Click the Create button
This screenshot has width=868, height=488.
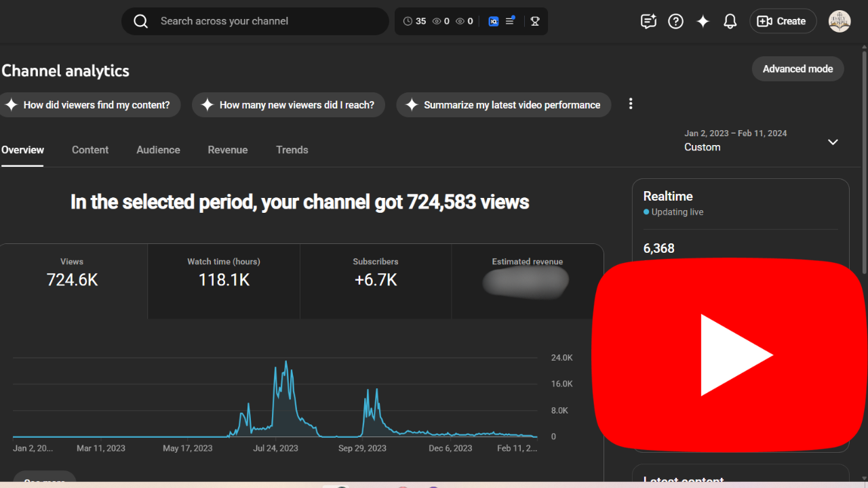click(x=783, y=21)
